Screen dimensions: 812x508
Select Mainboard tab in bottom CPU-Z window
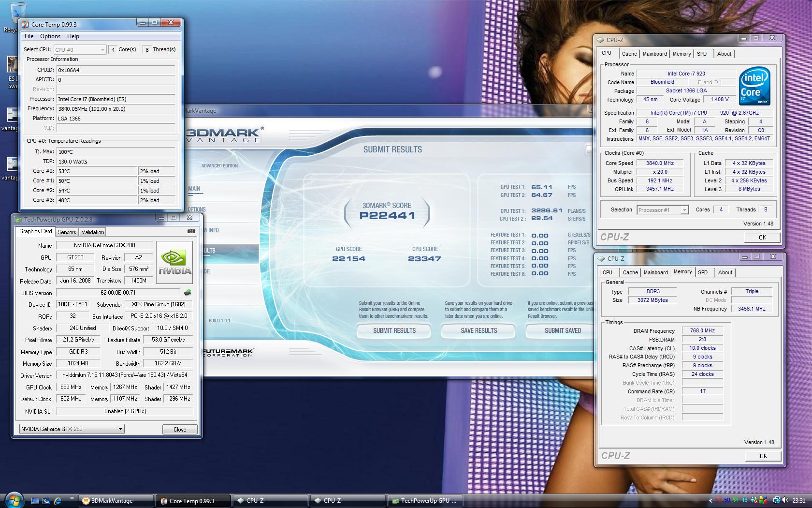[656, 272]
